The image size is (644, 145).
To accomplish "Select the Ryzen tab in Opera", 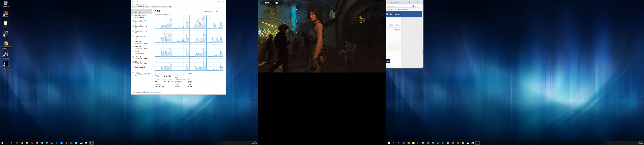I will (x=395, y=3).
